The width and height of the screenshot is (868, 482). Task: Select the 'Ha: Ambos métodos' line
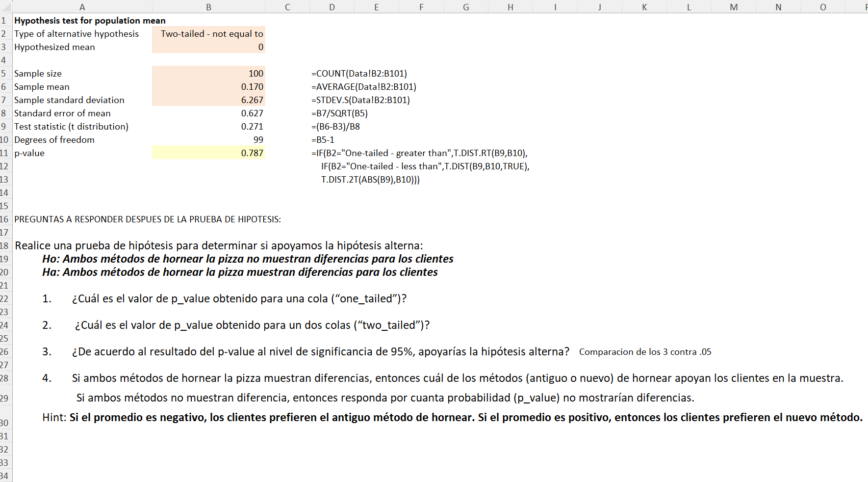pyautogui.click(x=240, y=272)
